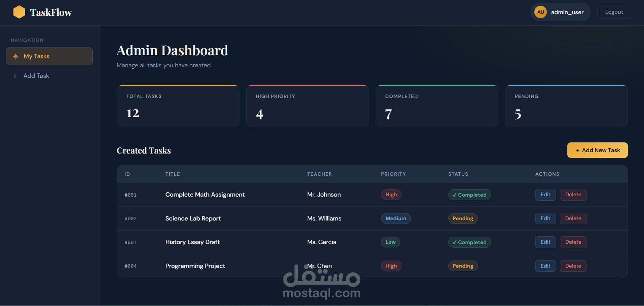Click the Low priority badge

[390, 242]
